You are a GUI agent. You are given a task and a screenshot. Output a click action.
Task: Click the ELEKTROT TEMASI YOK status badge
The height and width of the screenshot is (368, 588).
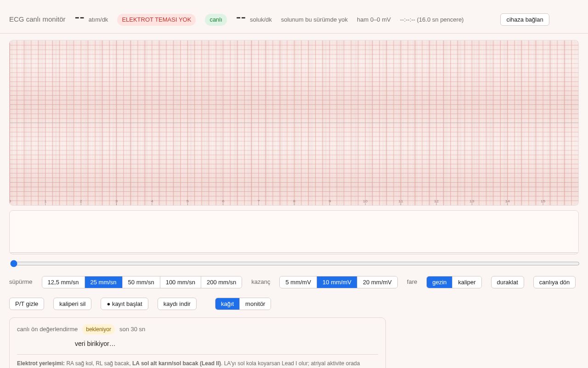(156, 19)
